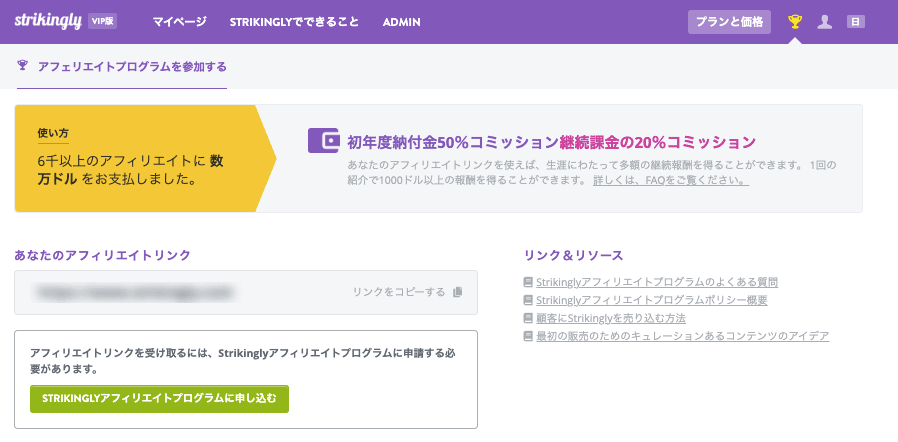Open the 日 language selector
This screenshot has width=898, height=442.
pyautogui.click(x=856, y=22)
